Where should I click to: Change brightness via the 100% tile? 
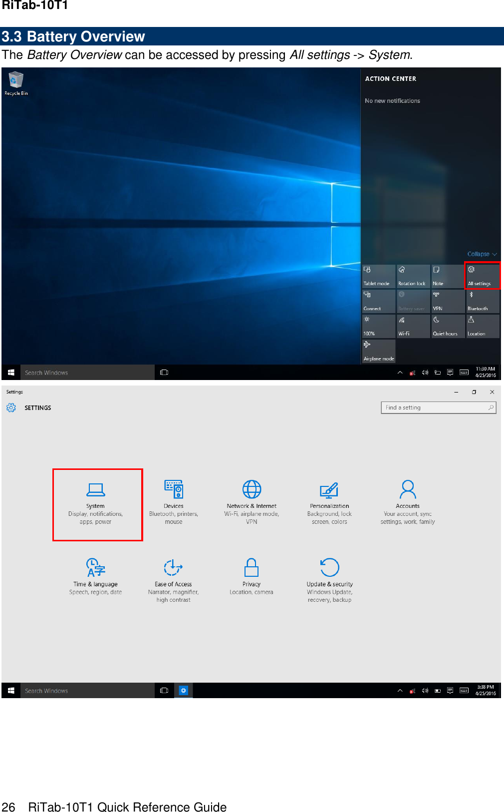[x=379, y=326]
